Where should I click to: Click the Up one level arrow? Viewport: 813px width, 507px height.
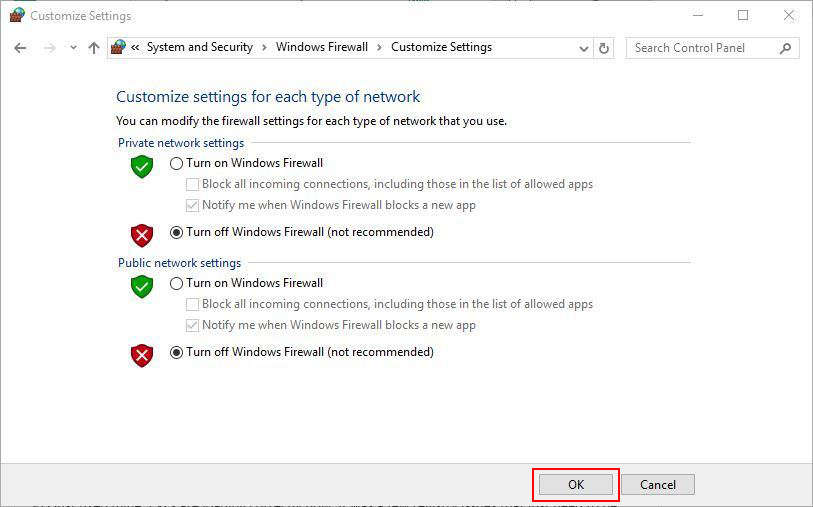pos(94,48)
